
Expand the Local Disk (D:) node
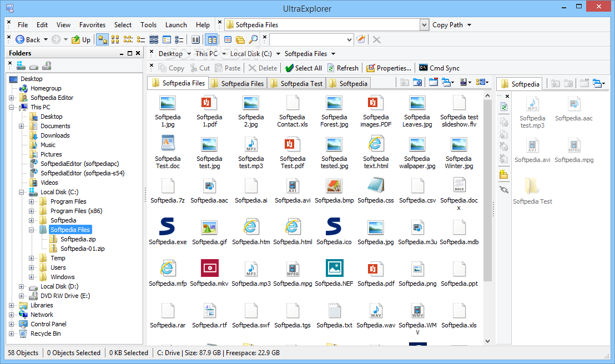click(x=22, y=286)
